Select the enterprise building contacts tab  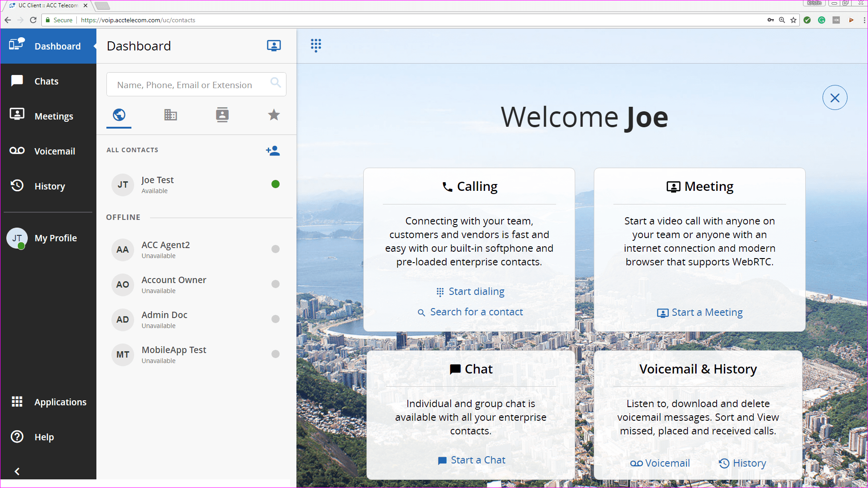coord(171,115)
